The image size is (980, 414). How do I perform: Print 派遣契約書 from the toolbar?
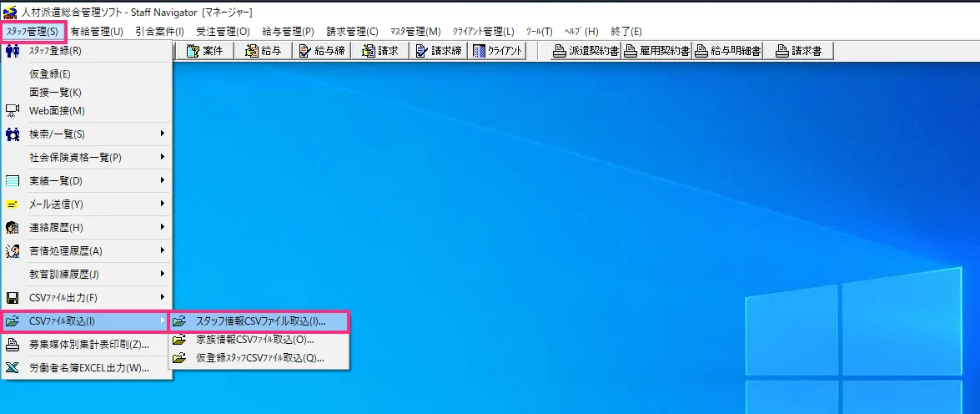click(585, 51)
